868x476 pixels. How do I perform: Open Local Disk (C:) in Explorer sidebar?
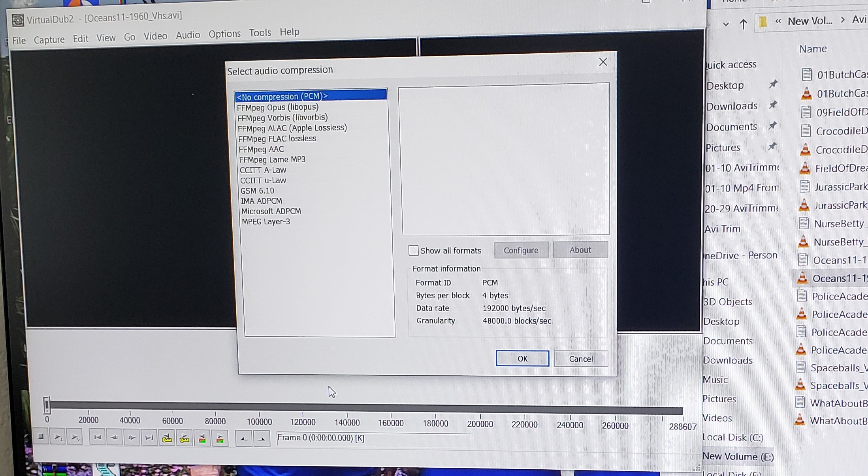[x=733, y=437]
